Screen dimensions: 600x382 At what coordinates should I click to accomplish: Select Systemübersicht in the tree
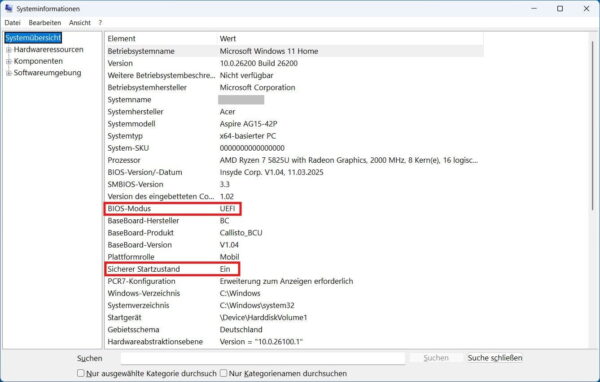pos(33,38)
